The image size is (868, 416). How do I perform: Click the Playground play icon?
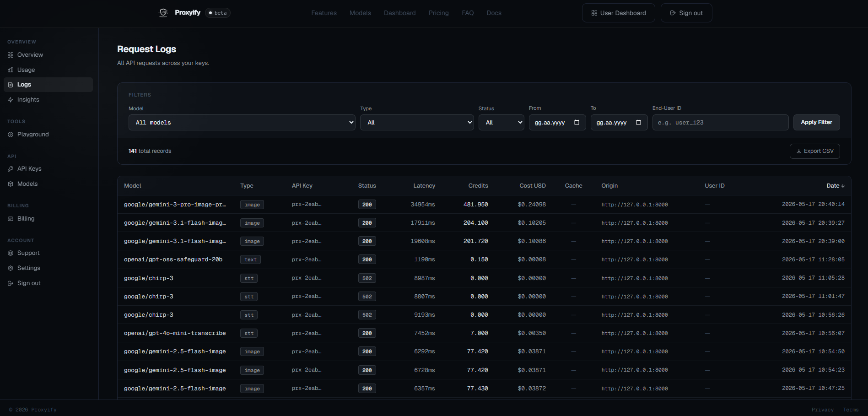click(x=11, y=135)
